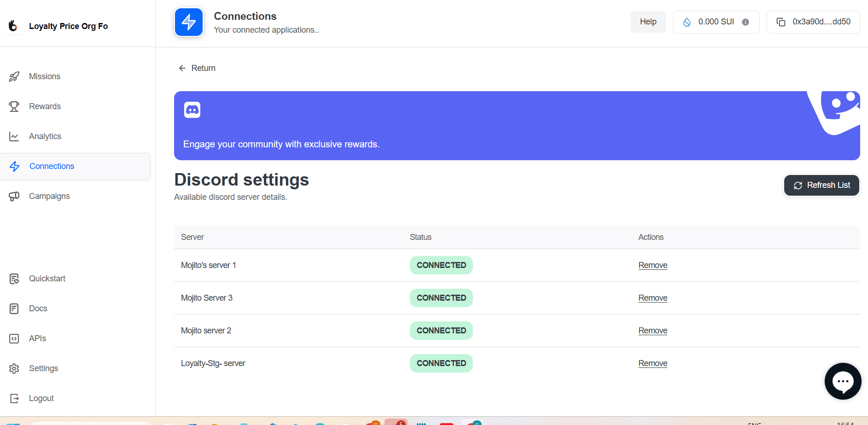Click the SUI droplet icon

(x=687, y=22)
